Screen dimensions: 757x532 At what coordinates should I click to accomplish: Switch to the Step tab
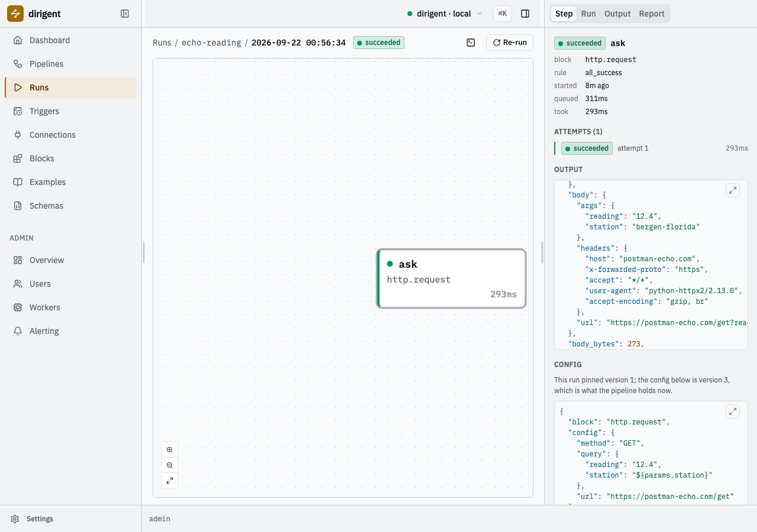click(x=564, y=14)
